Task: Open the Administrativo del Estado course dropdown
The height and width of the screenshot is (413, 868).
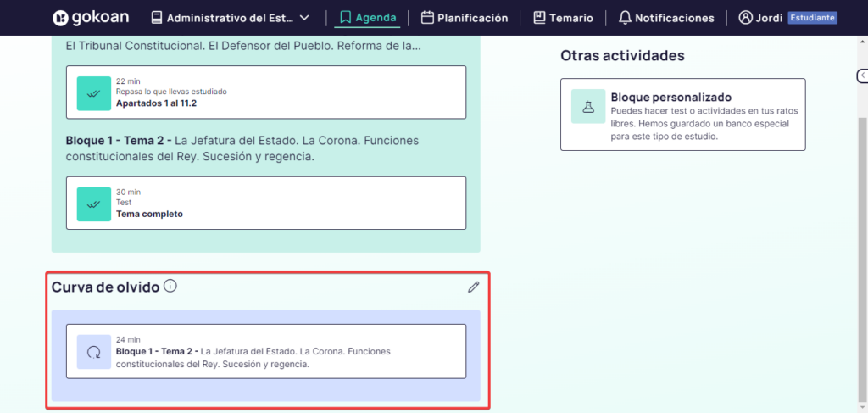Action: [x=230, y=18]
